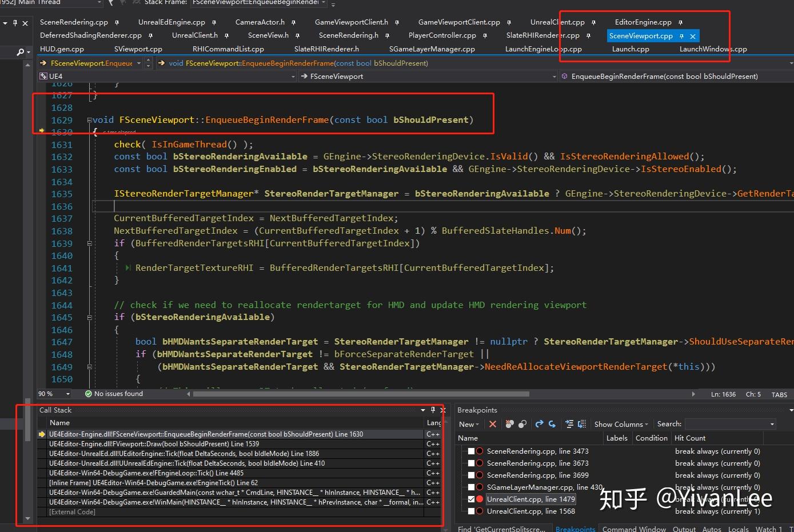
Task: Close the left side panel
Action: [x=25, y=23]
